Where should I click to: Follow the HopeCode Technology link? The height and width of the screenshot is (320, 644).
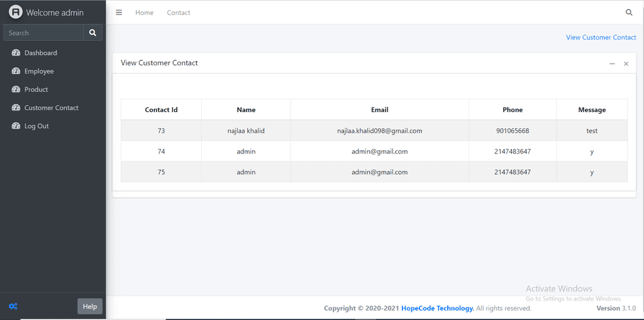pos(438,308)
